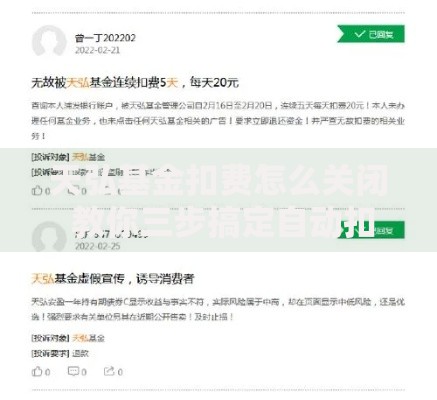This screenshot has width=437, height=400.
Task: Click the date 2022-02-21
Action: click(x=97, y=50)
